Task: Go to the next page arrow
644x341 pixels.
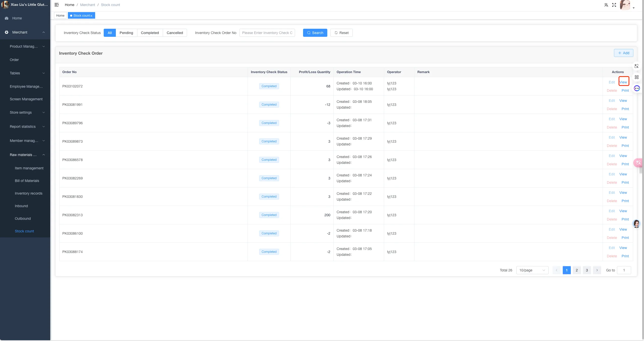Action: (597, 270)
